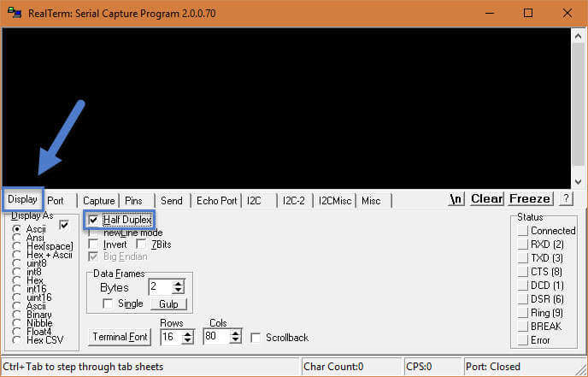The height and width of the screenshot is (377, 588).
Task: Open help with the ? button
Action: coord(566,199)
